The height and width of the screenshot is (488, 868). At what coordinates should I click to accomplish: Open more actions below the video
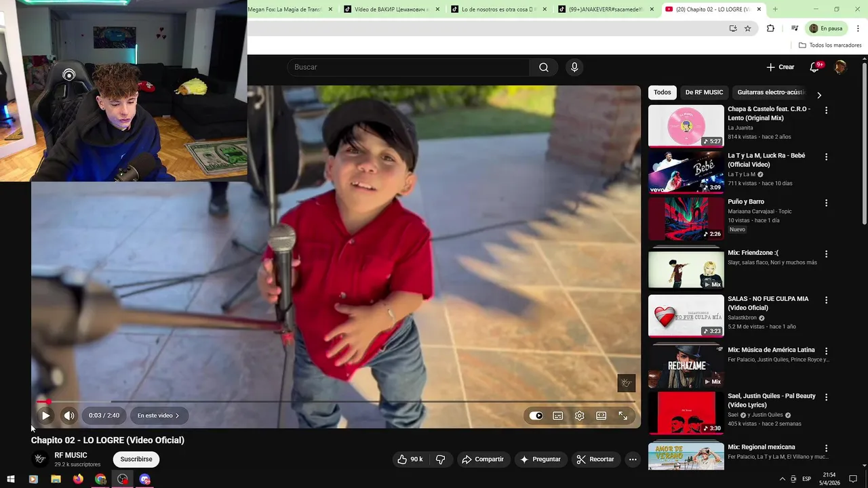633,459
